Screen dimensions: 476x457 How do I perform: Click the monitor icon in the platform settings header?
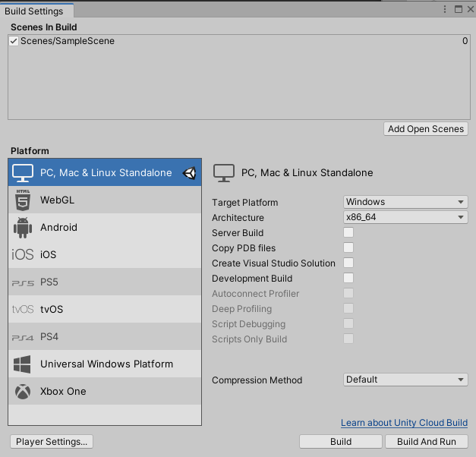pyautogui.click(x=224, y=173)
